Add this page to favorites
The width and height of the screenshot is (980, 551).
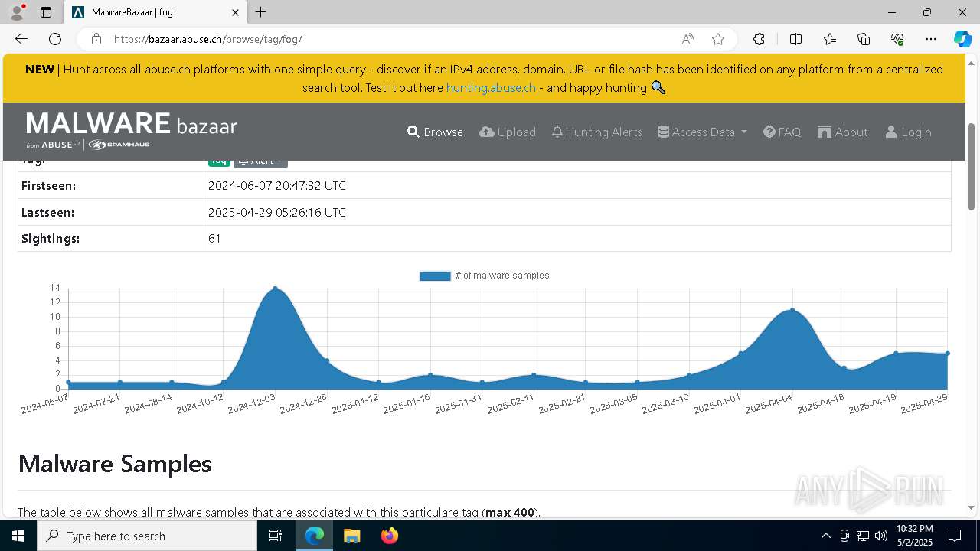[717, 39]
